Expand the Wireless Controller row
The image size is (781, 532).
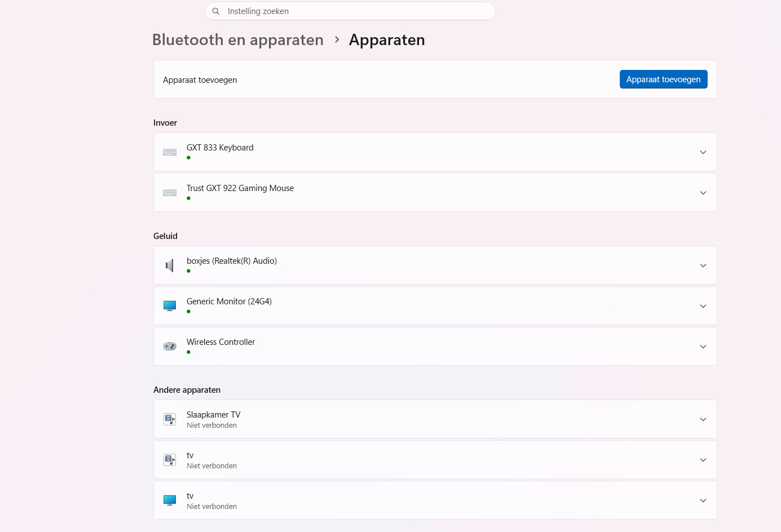pos(703,347)
